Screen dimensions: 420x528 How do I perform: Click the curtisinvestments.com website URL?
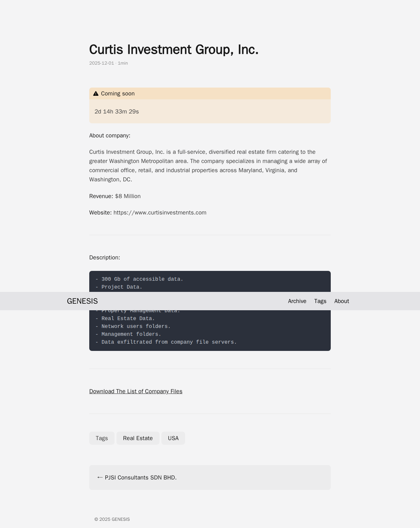tap(160, 213)
